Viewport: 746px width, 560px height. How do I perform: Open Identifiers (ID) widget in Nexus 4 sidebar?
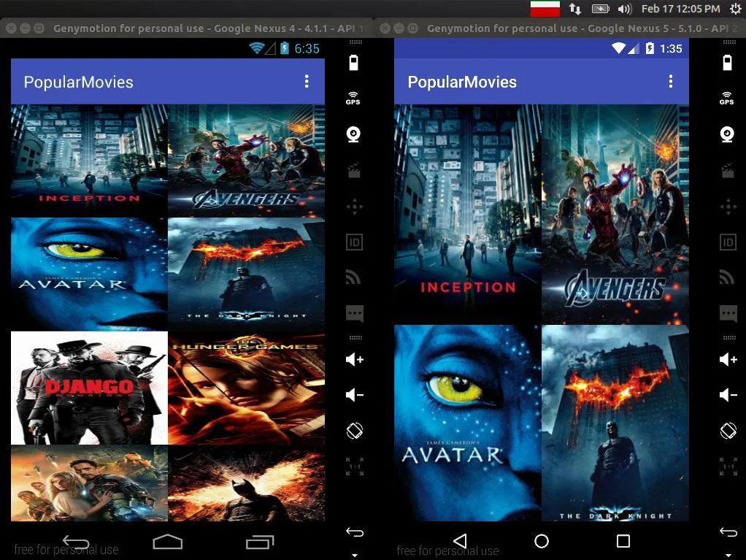354,242
